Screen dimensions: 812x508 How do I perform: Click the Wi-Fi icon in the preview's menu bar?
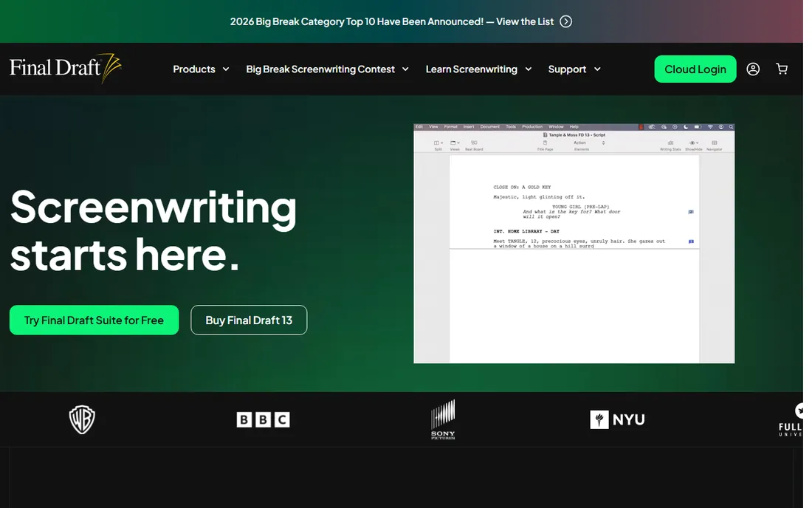(x=710, y=127)
